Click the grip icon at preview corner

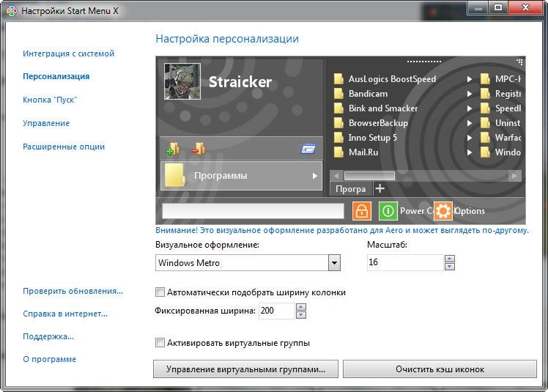[519, 62]
